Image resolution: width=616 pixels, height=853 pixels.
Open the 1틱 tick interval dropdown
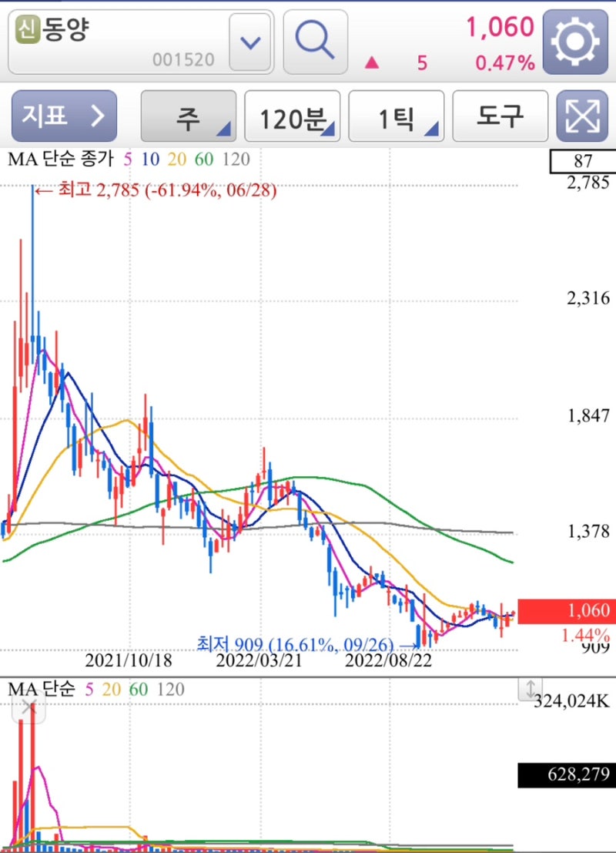click(x=397, y=116)
